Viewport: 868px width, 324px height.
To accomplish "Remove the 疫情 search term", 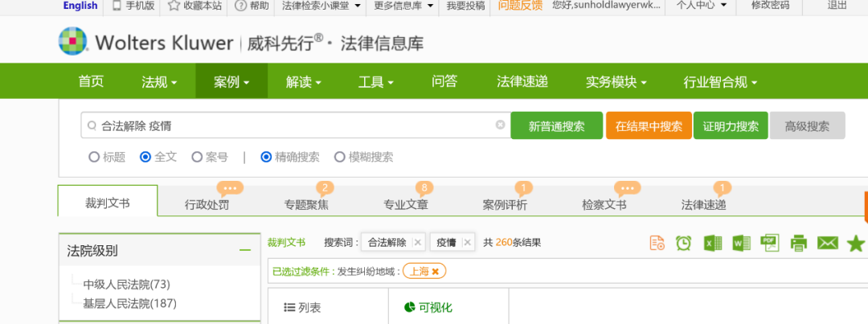I will tap(467, 242).
